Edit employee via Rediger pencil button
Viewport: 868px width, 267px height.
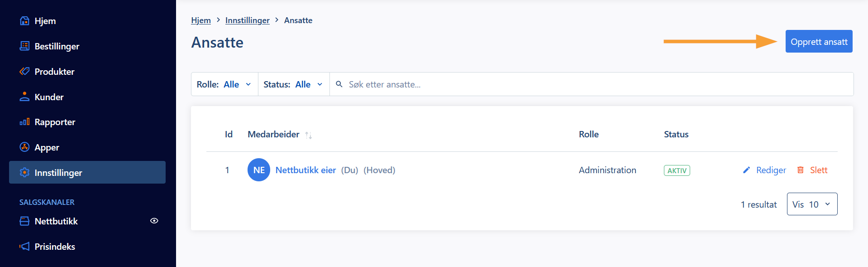point(764,170)
